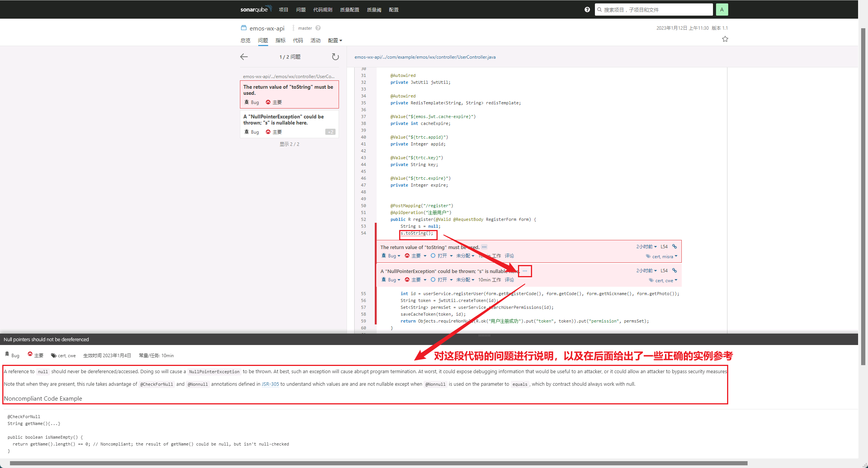Open 未分配 assignee dropdown of toString issue
Image resolution: width=868 pixels, height=468 pixels.
pos(465,256)
